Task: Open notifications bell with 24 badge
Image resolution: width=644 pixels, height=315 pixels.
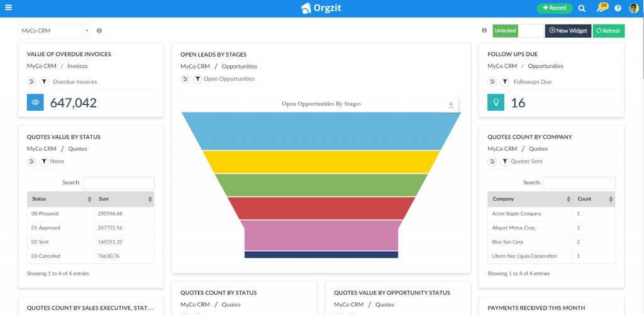Action: pyautogui.click(x=601, y=8)
